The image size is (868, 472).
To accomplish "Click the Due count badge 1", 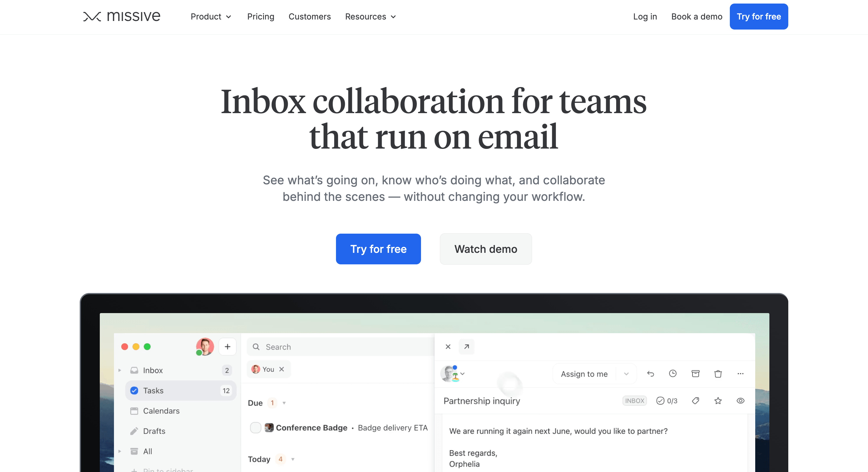I will coord(272,403).
